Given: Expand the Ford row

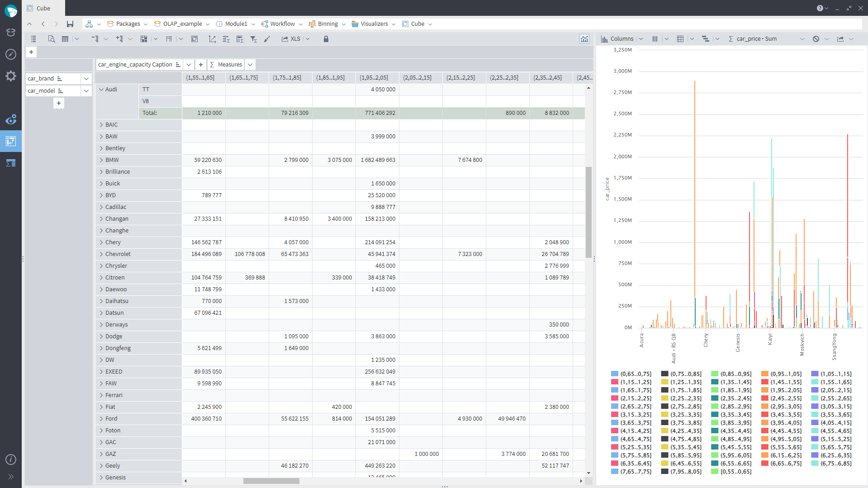Looking at the screenshot, I should point(101,419).
